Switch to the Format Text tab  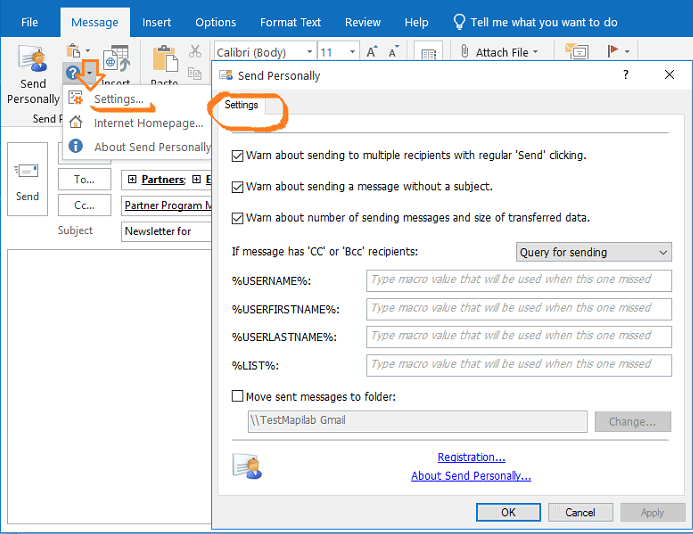(x=290, y=22)
